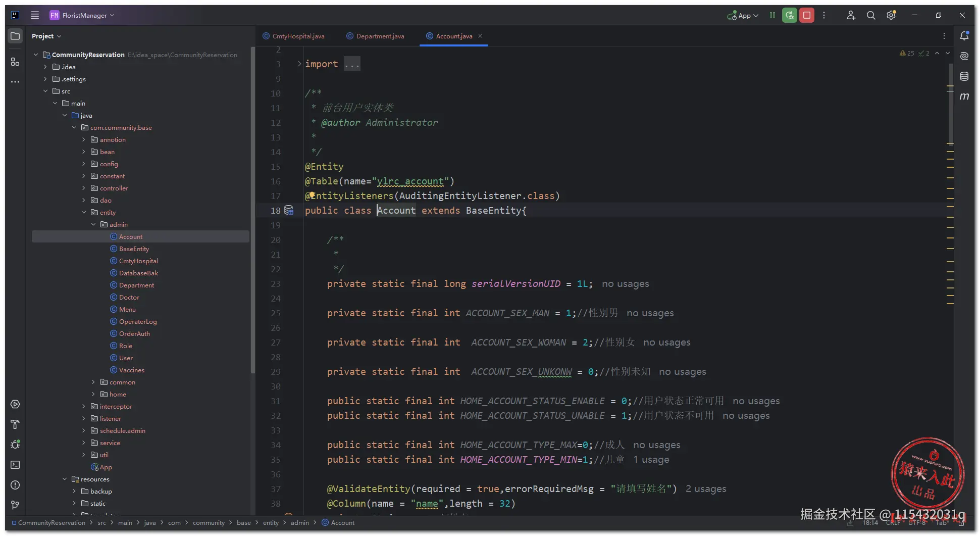Expand the .settings folder
The image size is (980, 536).
click(45, 79)
